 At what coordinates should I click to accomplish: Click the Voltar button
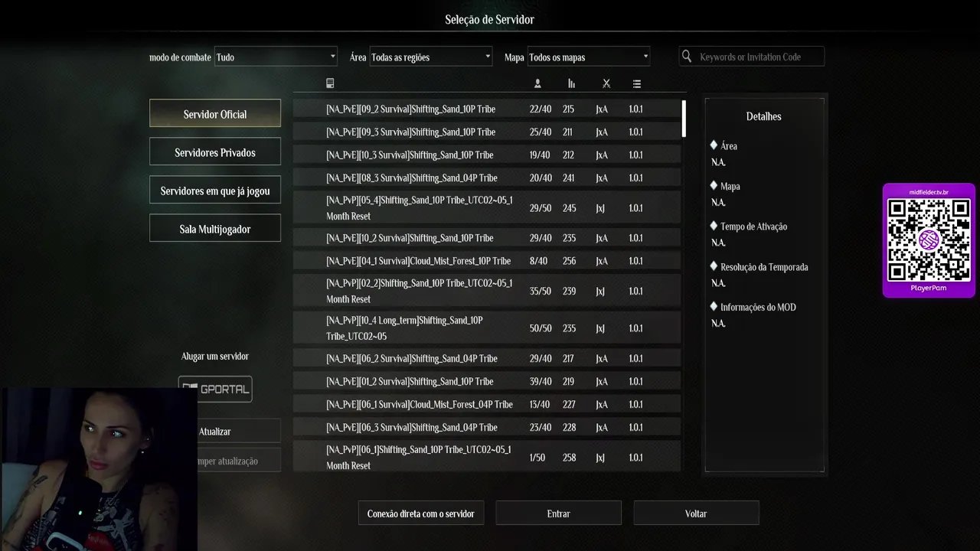click(696, 514)
